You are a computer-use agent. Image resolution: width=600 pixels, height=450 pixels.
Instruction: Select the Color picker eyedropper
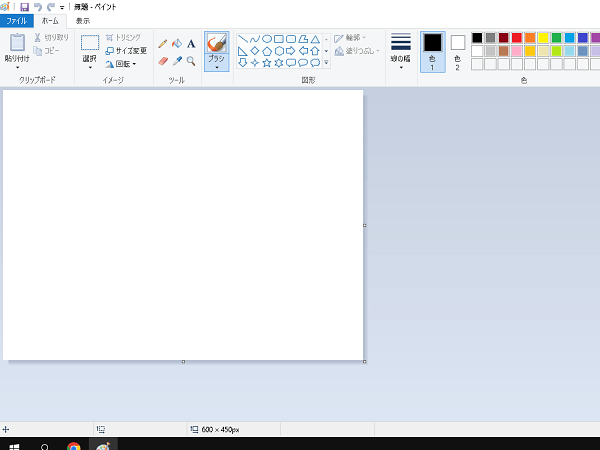click(177, 61)
